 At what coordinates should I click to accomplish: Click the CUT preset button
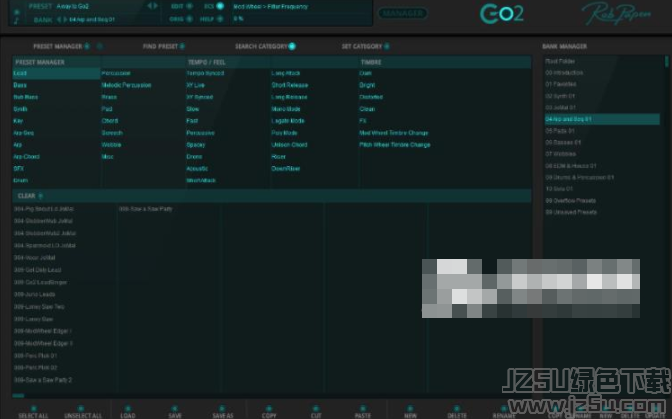click(316, 412)
